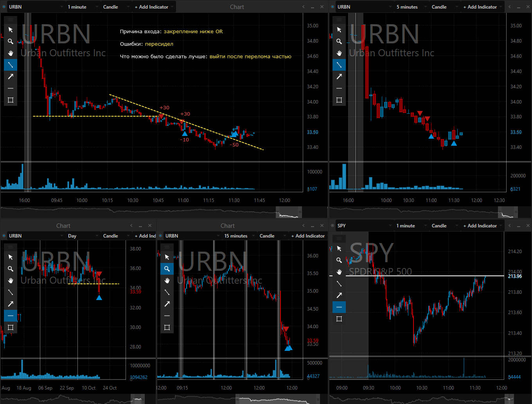Select the hand pan tool in URBN 5 minutes chart
The height and width of the screenshot is (404, 532).
(339, 53)
